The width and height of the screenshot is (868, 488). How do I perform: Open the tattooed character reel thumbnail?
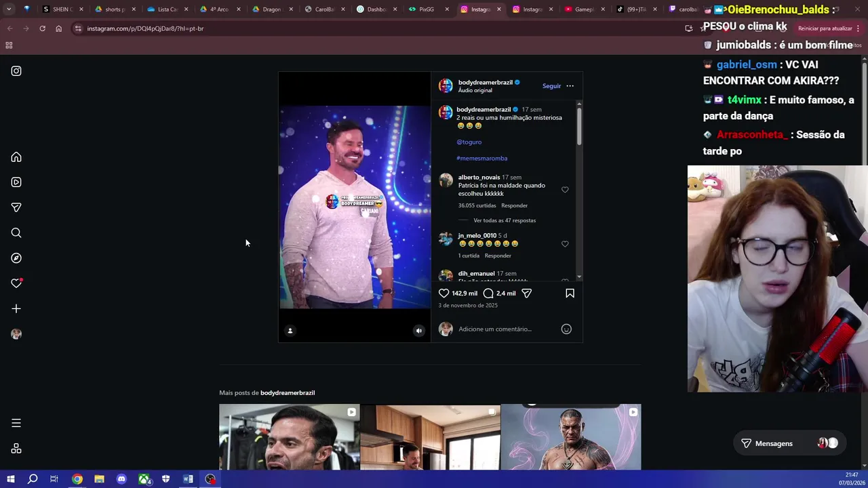pos(571,437)
